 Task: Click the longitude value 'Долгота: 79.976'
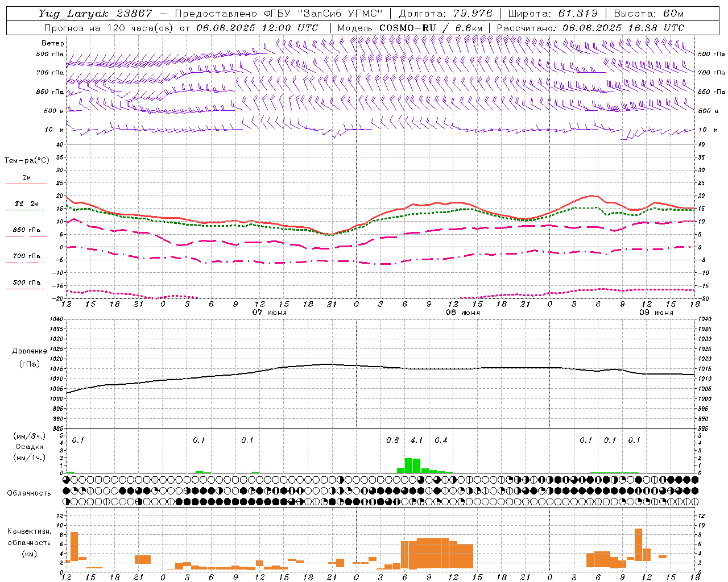pos(446,14)
